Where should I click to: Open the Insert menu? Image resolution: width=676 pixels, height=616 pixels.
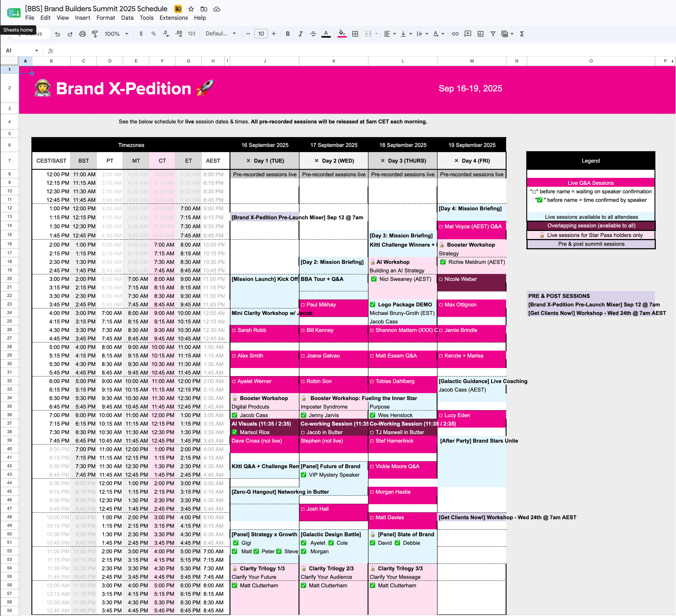click(83, 18)
